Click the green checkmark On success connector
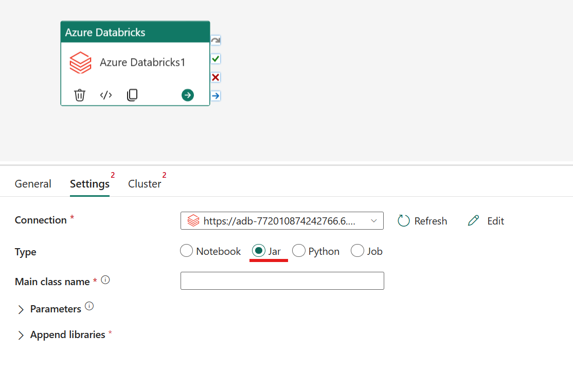Screen dimensions: 573x392 click(x=216, y=59)
